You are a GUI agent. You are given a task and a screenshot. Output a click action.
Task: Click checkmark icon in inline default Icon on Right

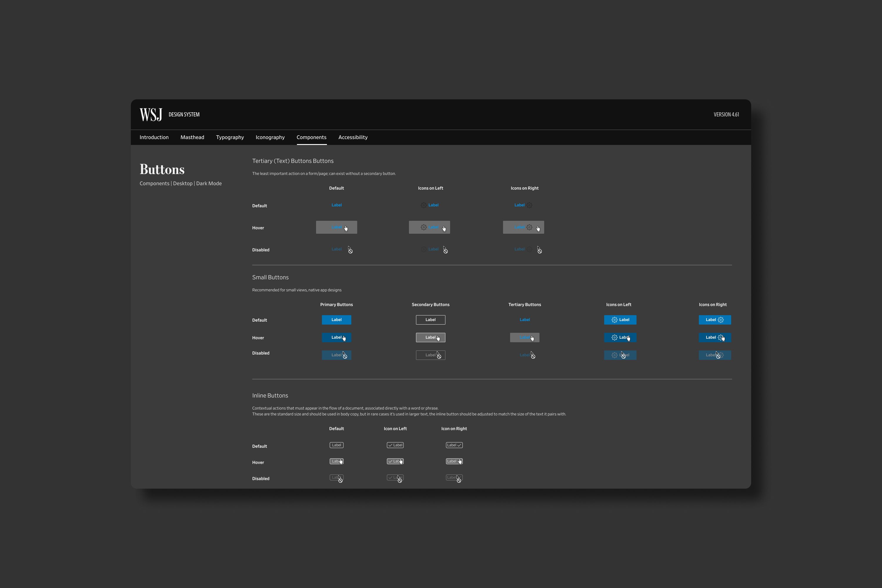459,445
